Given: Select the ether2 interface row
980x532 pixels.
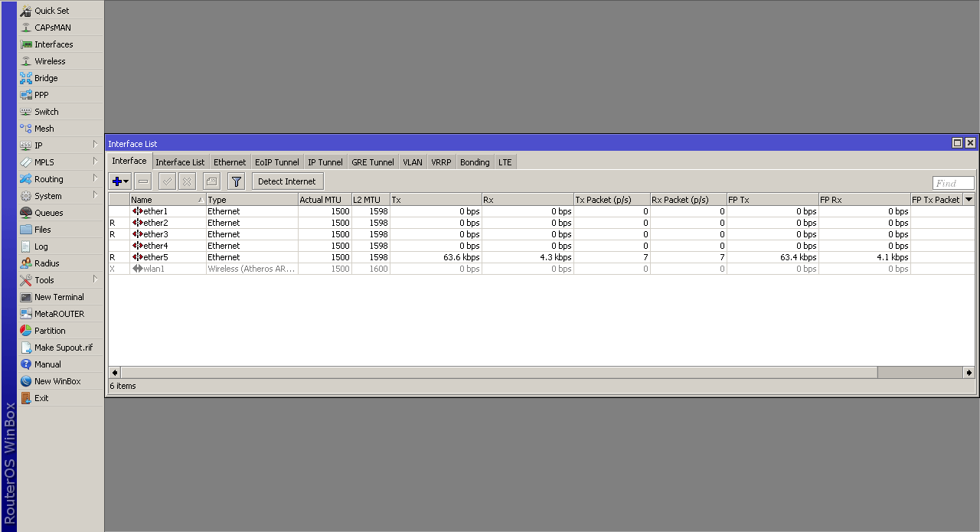Looking at the screenshot, I should tap(541, 223).
